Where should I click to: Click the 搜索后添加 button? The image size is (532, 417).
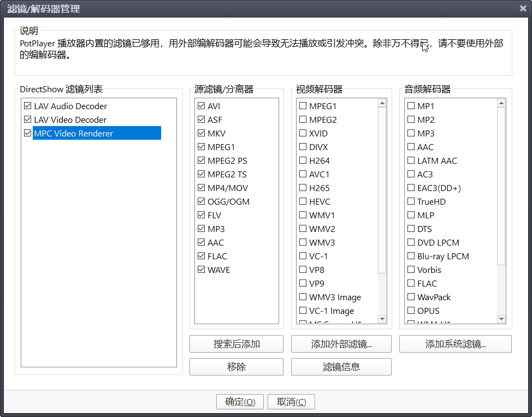237,344
